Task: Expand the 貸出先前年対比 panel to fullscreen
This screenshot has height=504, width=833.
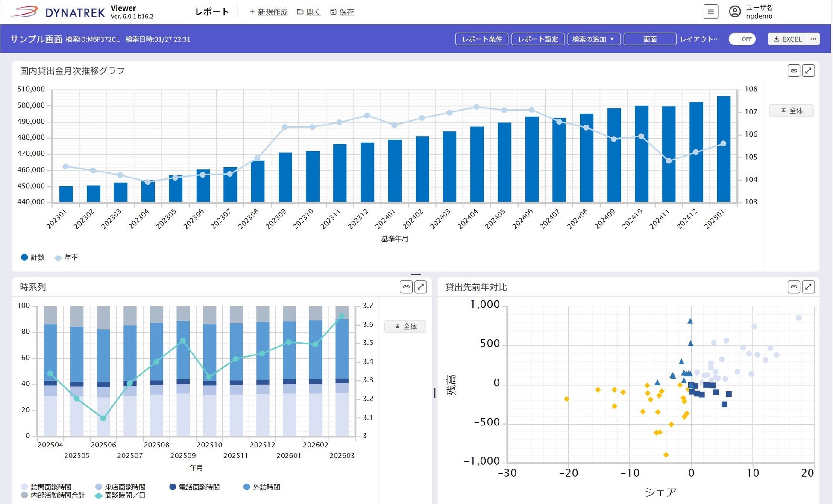Action: [x=808, y=287]
